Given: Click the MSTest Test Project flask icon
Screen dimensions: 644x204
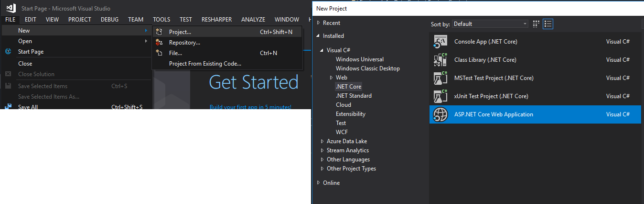Looking at the screenshot, I should coord(440,78).
